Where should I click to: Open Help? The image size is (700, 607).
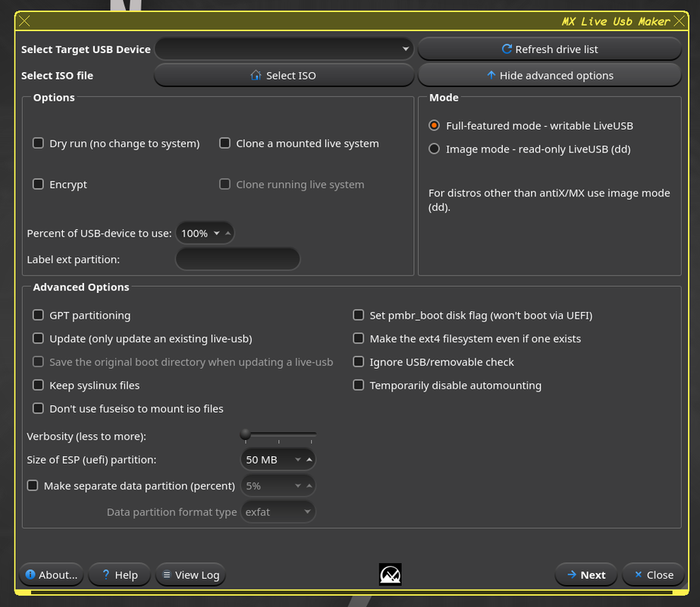pyautogui.click(x=120, y=574)
